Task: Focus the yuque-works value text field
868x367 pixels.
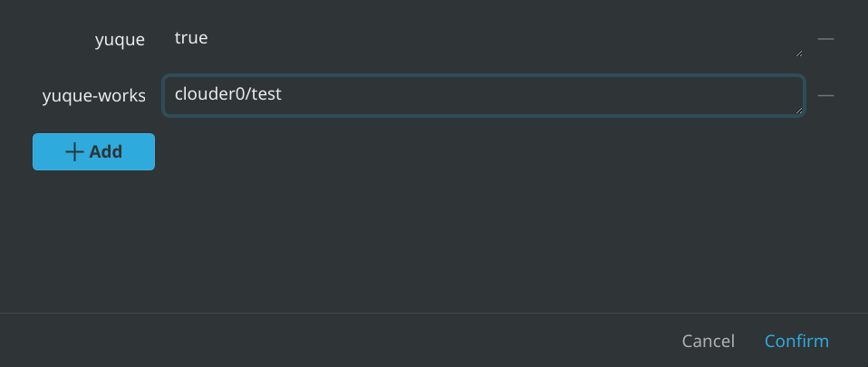Action: click(x=482, y=95)
